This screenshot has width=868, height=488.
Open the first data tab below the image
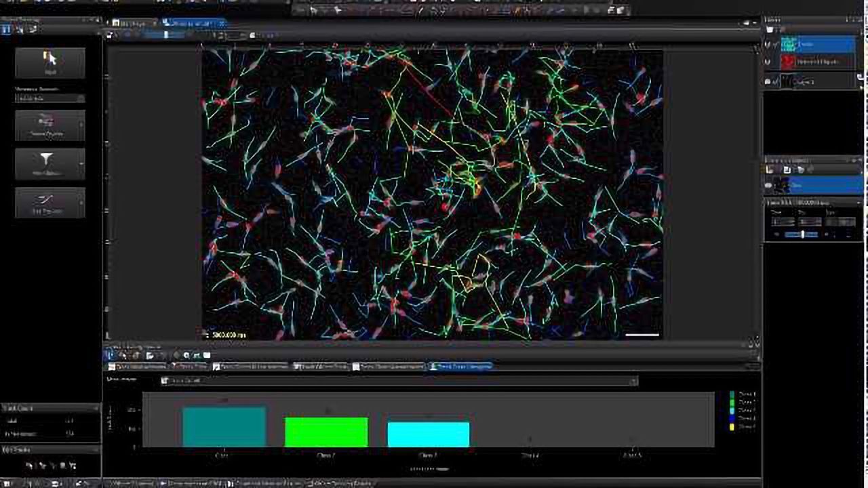tap(136, 367)
